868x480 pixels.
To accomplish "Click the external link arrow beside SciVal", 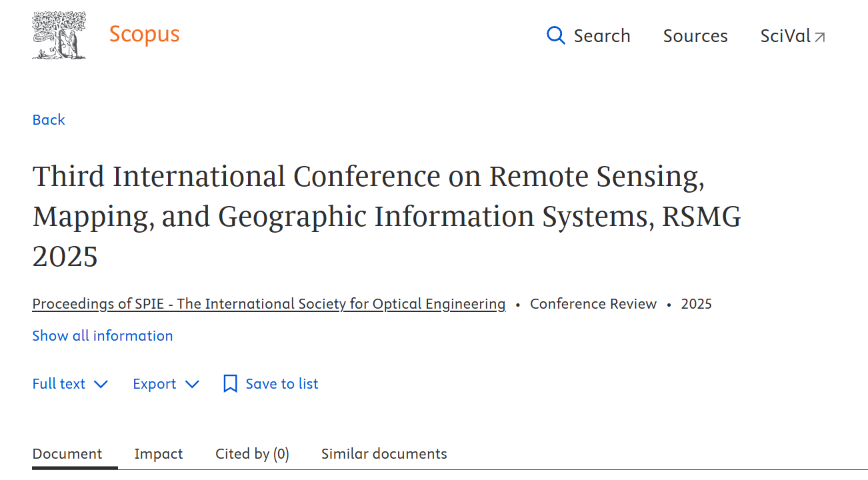I will click(820, 37).
